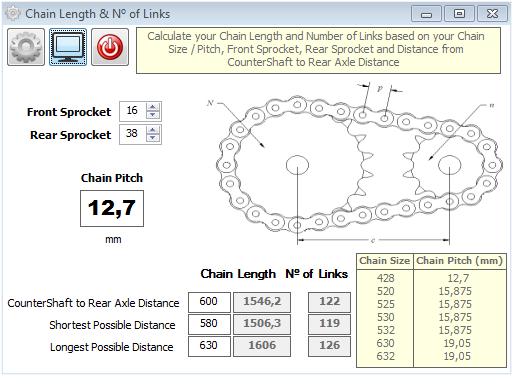Edit CounterShaft to Rear Axle Distance 600
The height and width of the screenshot is (376, 513).
[x=209, y=302]
